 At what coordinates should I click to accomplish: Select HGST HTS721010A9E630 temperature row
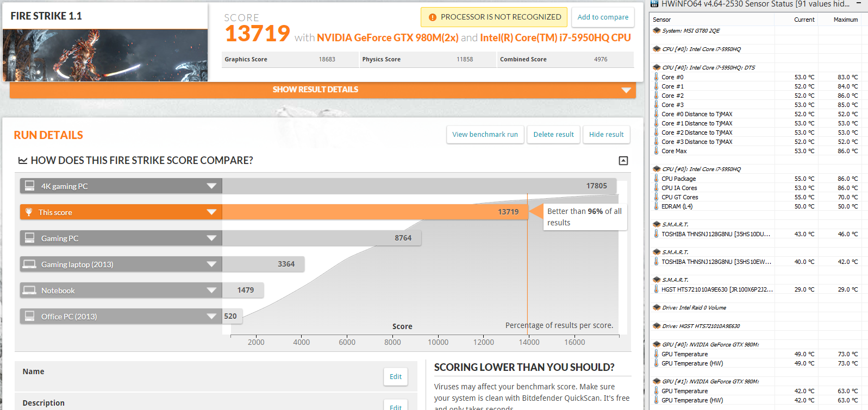coord(757,289)
